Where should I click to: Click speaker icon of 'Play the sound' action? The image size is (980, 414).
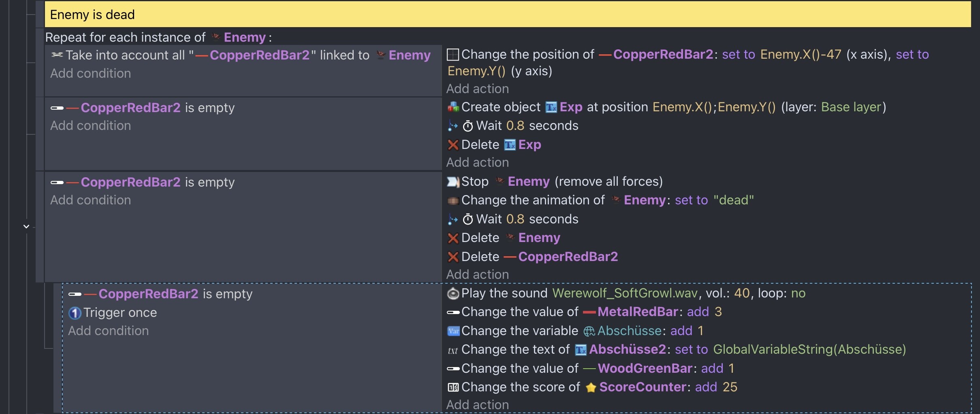tap(453, 293)
